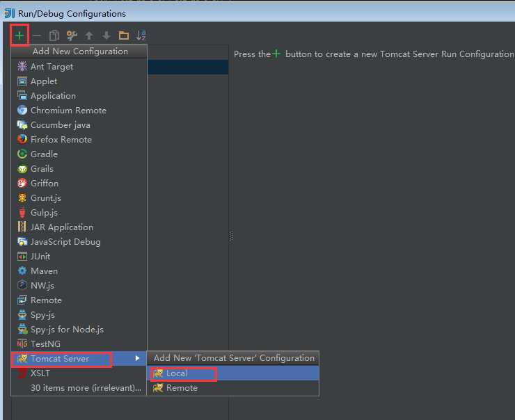This screenshot has width=515, height=420.
Task: Click the JavaScript Debug icon
Action: pos(22,241)
